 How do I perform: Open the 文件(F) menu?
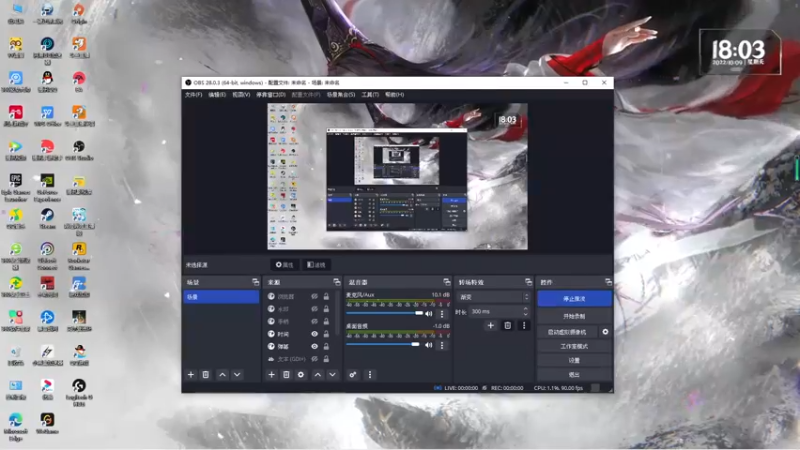pyautogui.click(x=193, y=95)
